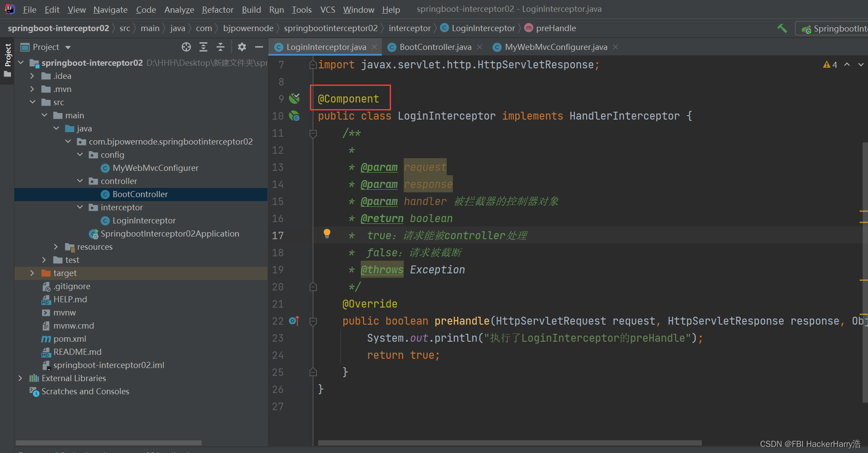Click the override gutter icon on line 22

click(294, 321)
